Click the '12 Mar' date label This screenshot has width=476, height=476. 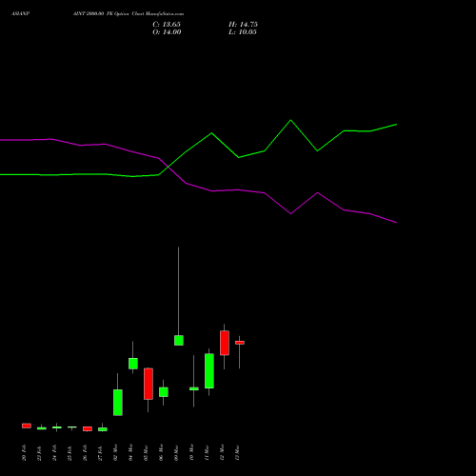(x=222, y=452)
